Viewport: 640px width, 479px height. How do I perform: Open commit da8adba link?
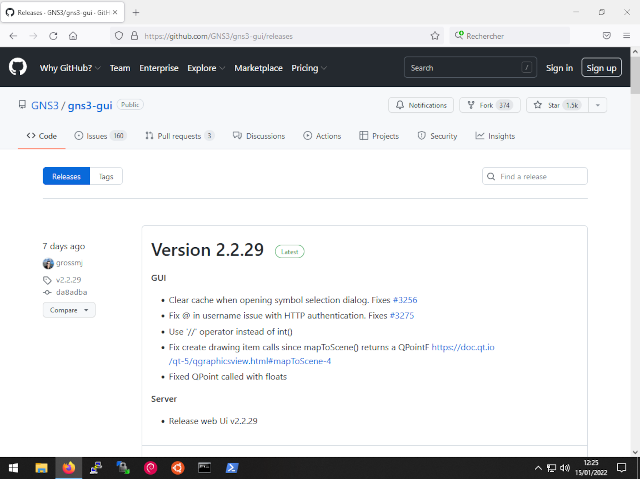(x=71, y=292)
